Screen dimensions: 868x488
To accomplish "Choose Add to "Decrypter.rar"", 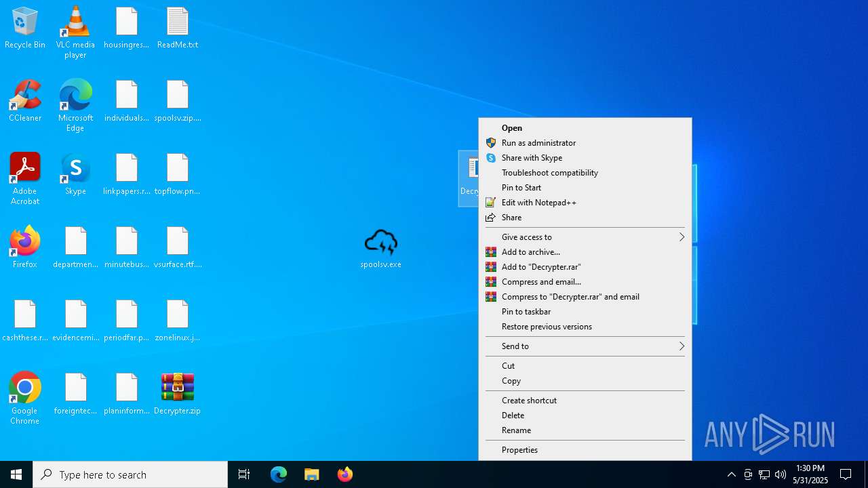I will click(585, 267).
